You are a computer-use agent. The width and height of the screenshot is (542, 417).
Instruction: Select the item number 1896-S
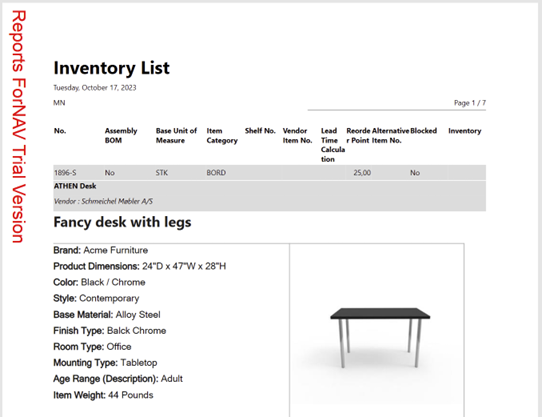pos(65,173)
